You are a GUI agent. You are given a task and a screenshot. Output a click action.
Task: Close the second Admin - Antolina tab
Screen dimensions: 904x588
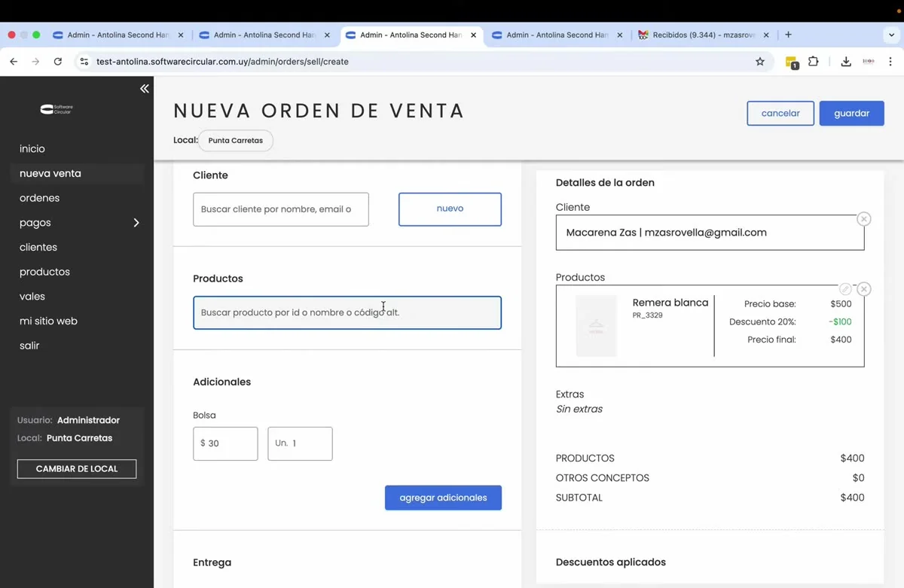(327, 35)
